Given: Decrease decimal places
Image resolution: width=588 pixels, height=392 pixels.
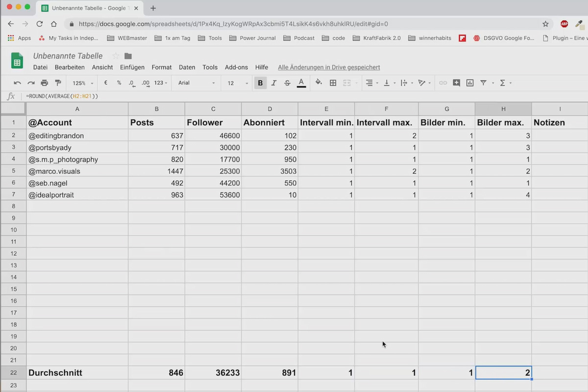Looking at the screenshot, I should [132, 83].
